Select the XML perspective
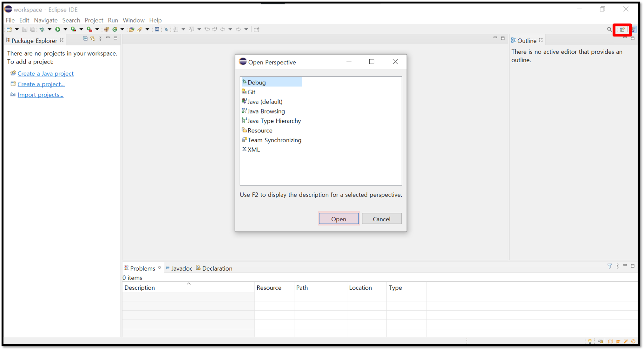Viewport: 644px width, 350px height. click(251, 150)
